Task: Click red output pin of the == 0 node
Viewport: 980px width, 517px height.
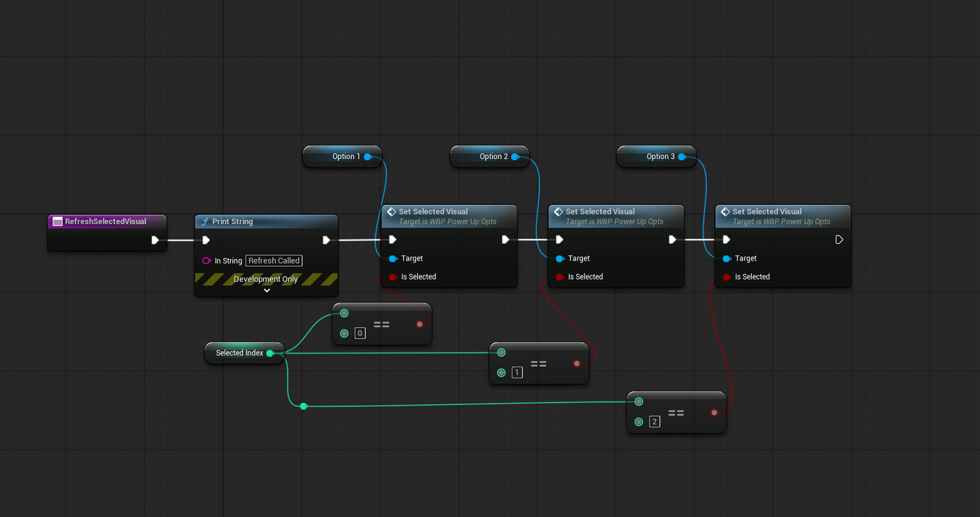Action: tap(420, 324)
